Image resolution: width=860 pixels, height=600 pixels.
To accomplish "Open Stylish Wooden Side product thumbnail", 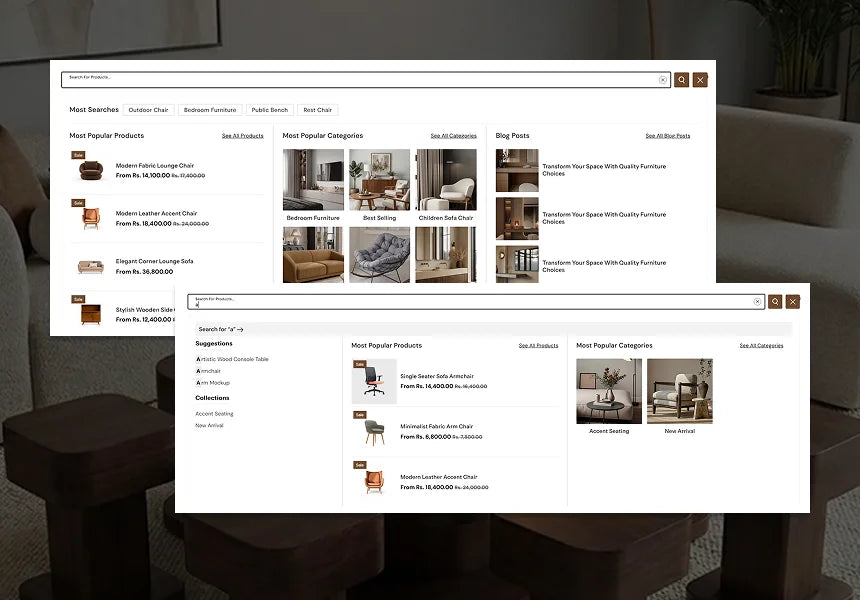I will (x=90, y=314).
